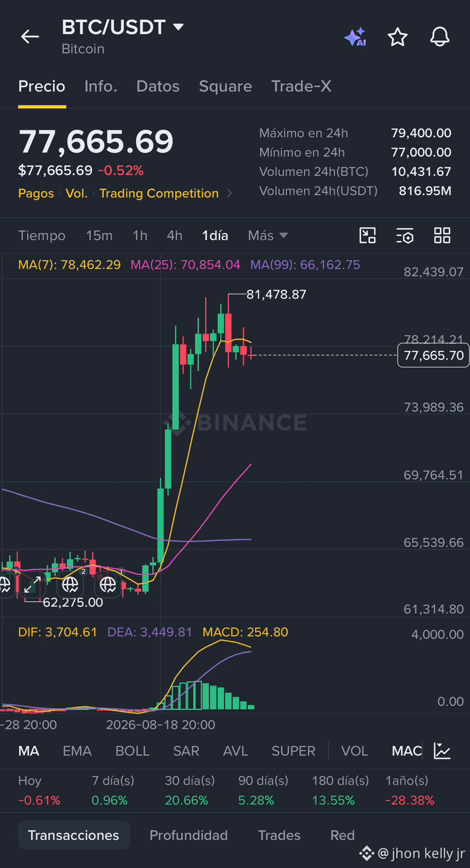Open the Pagos link
Viewport: 470px width, 868px height.
click(36, 193)
